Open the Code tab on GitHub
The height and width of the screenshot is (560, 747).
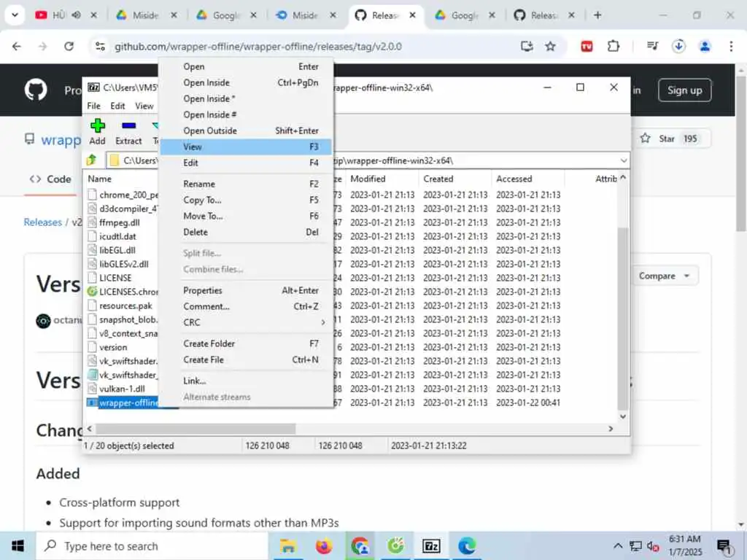50,179
